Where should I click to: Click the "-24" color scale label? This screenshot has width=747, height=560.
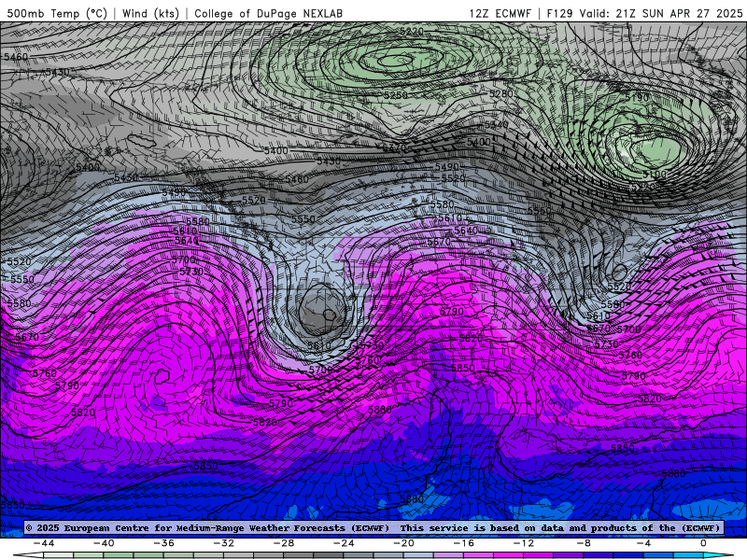click(344, 543)
